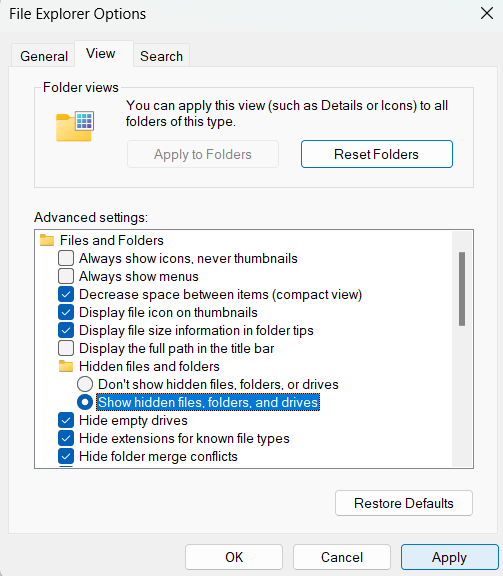The image size is (503, 576).
Task: Close the File Explorer Options dialog
Action: point(487,14)
